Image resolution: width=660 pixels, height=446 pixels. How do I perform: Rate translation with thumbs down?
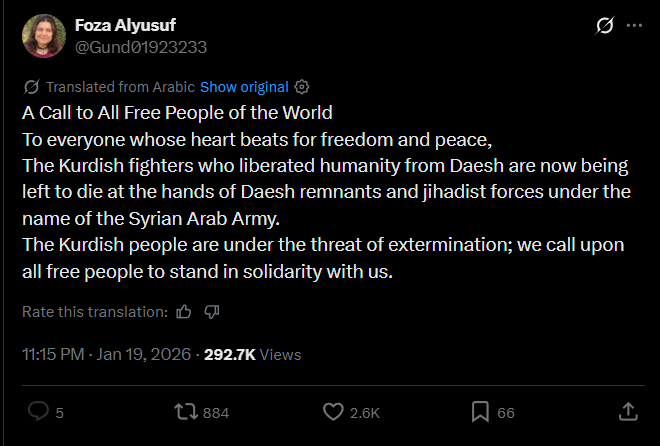point(211,312)
